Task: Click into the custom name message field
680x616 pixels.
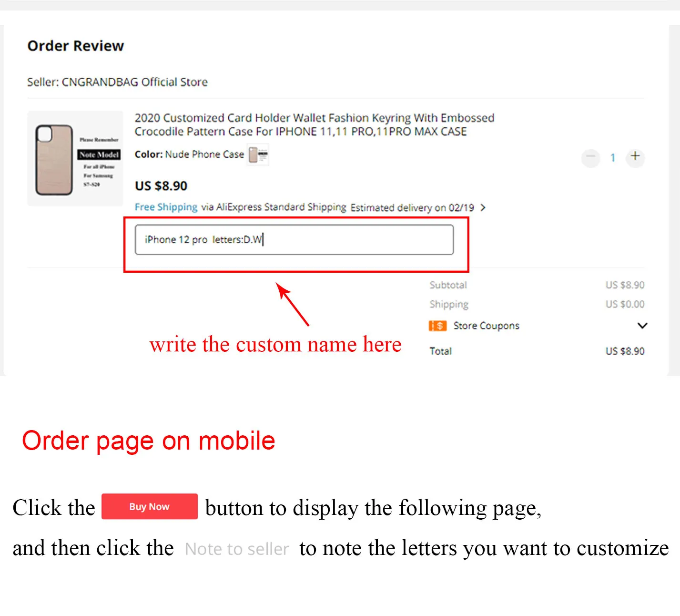Action: pyautogui.click(x=294, y=239)
